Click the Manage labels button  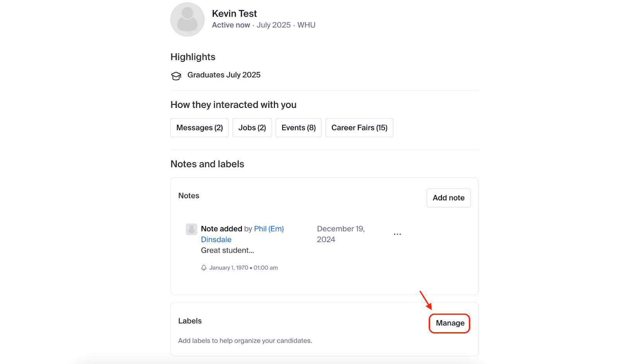[x=450, y=323]
